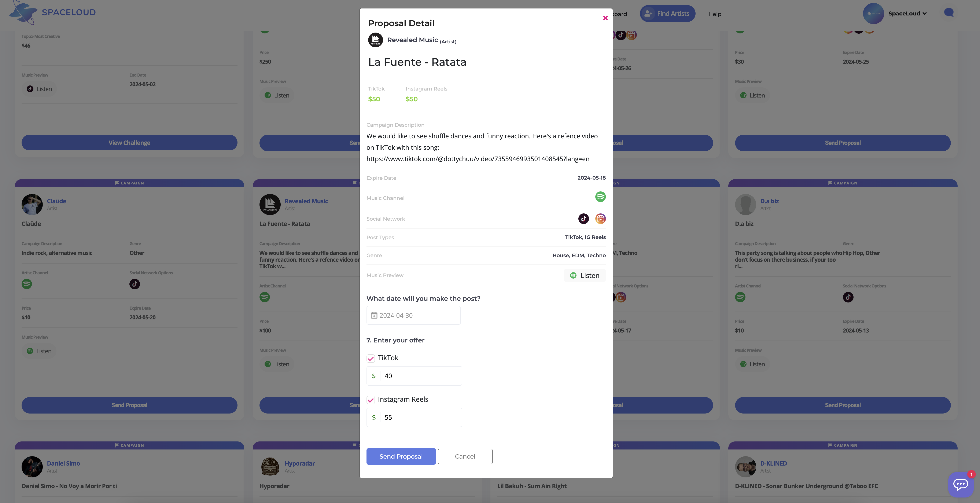
Task: Click the calendar icon in the date field
Action: tap(374, 315)
